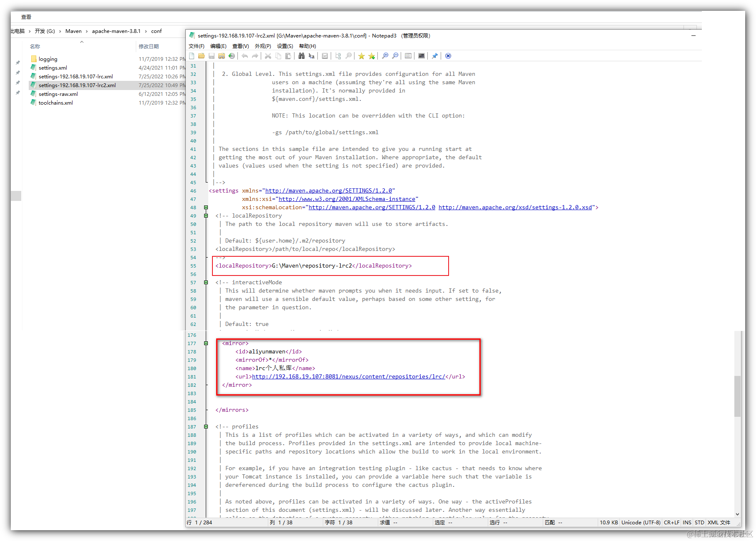This screenshot has height=541, width=756.
Task: Open the 帮助(H) menu
Action: (307, 46)
